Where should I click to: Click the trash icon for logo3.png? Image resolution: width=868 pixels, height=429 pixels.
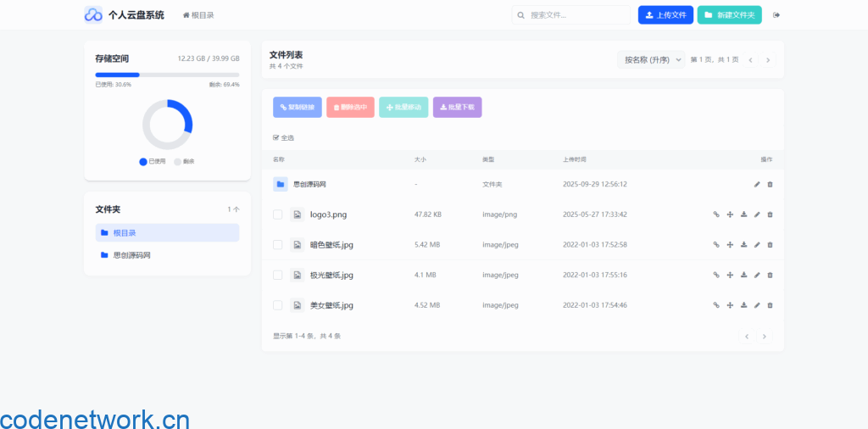[770, 214]
